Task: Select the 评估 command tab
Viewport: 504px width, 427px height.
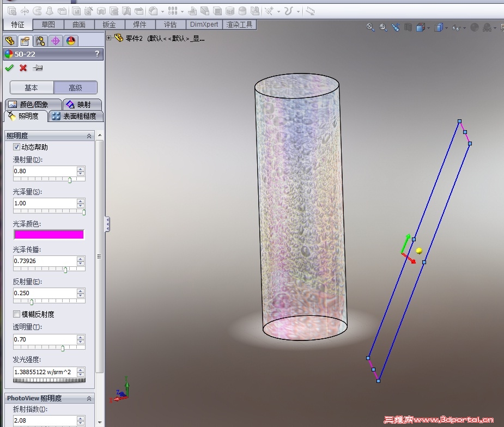Action: click(x=171, y=25)
